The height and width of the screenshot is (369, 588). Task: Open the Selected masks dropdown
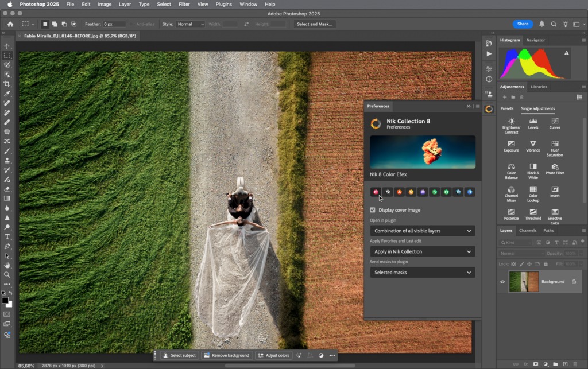[x=422, y=273]
